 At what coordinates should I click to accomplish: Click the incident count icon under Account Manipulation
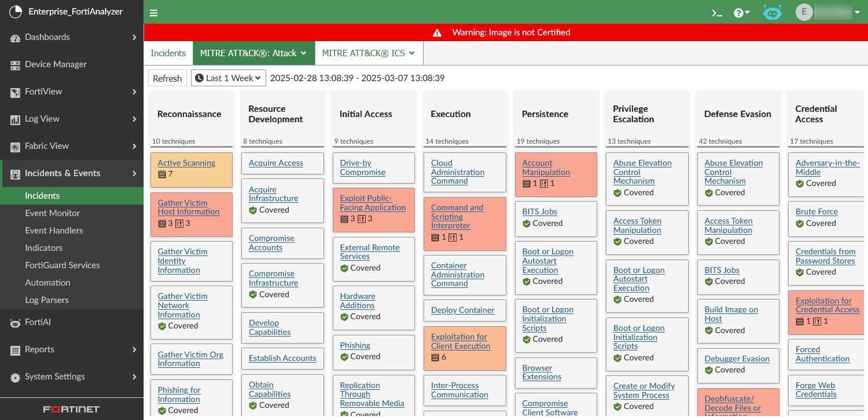(543, 183)
